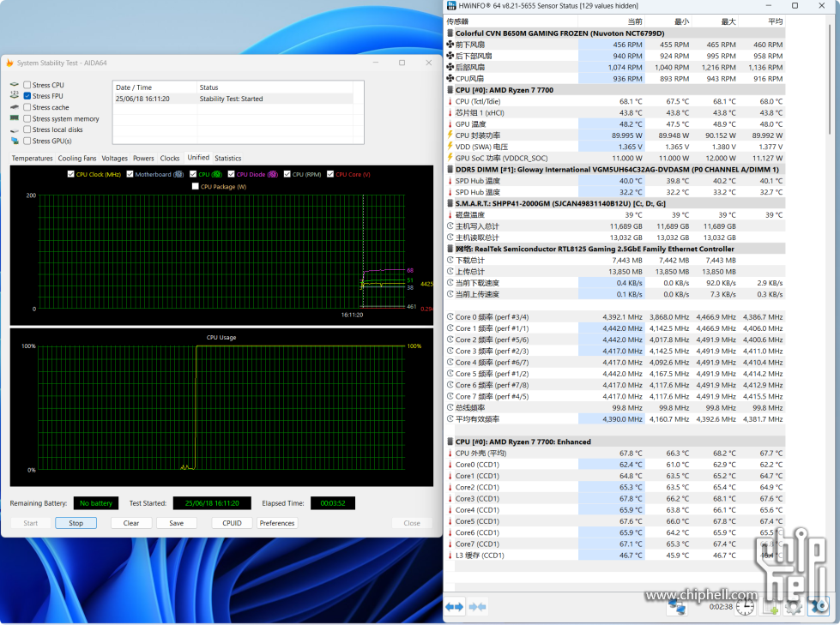This screenshot has height=625, width=840.
Task: Click the clock icon on Core 0 频率 row
Action: [450, 316]
